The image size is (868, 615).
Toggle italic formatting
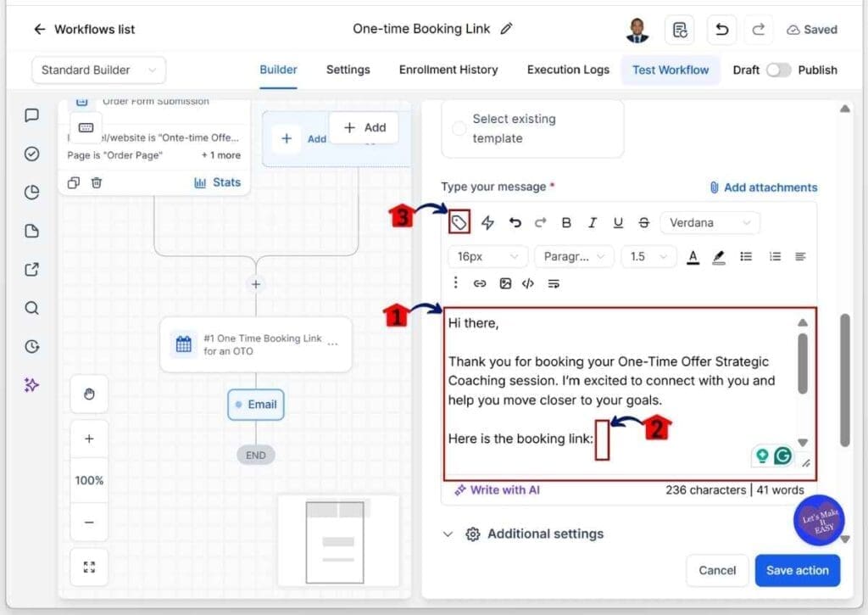tap(593, 223)
